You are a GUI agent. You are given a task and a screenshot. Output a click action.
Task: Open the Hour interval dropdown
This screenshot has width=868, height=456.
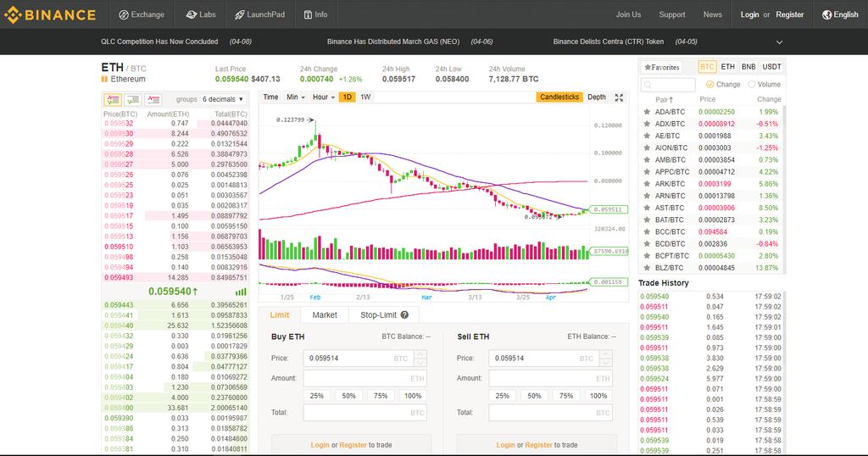coord(323,97)
